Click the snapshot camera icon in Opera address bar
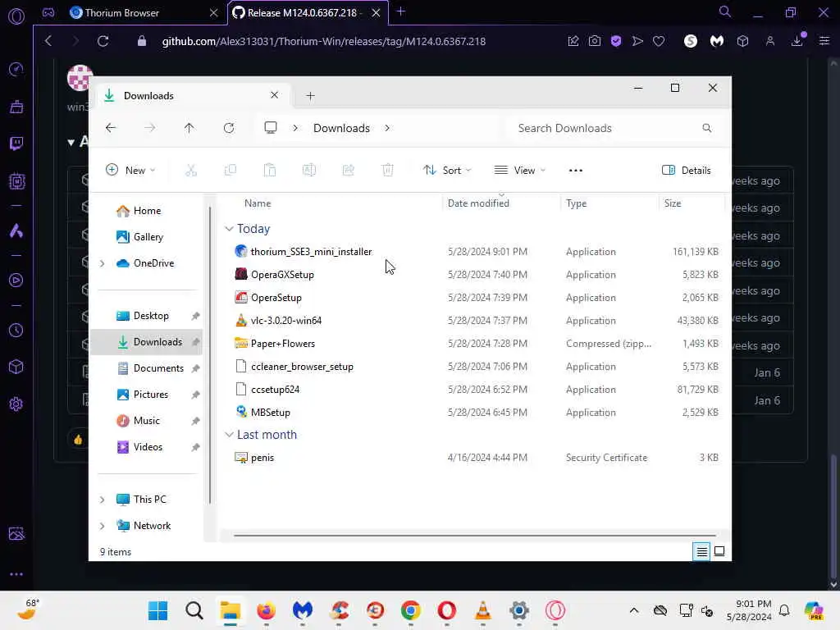Screen dimensions: 840x630 (595, 41)
